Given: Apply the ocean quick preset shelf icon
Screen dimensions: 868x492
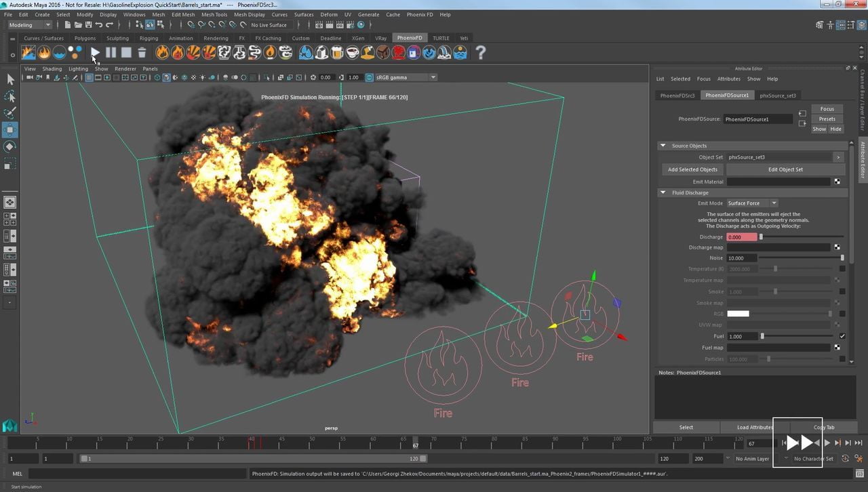Looking at the screenshot, I should coord(460,52).
